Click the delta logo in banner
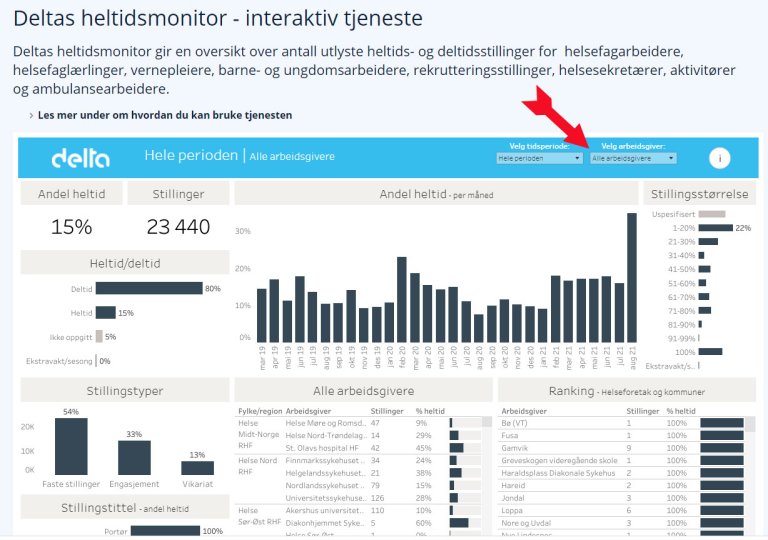Screen dimensions: 768x540 [81, 158]
